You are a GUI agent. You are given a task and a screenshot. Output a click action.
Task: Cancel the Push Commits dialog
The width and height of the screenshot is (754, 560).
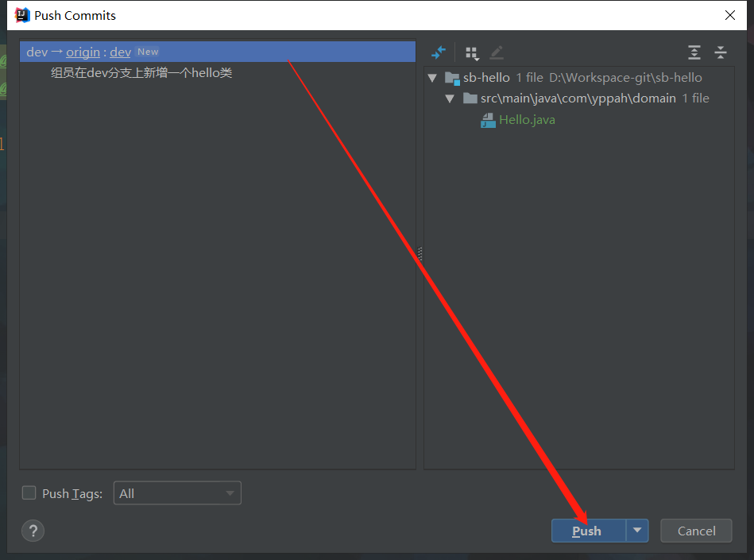point(696,531)
